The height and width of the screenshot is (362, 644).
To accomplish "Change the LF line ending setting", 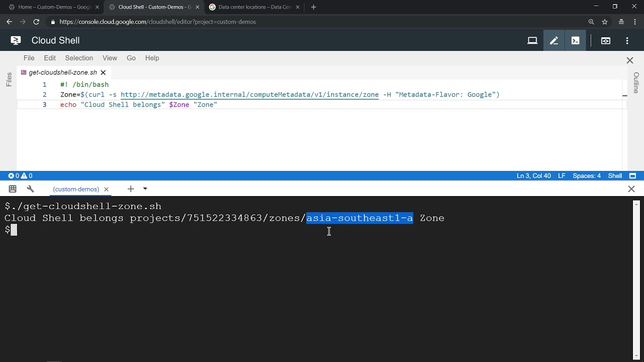I will pyautogui.click(x=561, y=176).
